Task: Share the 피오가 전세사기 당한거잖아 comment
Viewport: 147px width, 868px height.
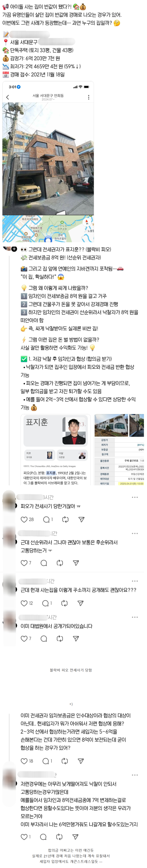Action: pyautogui.click(x=81, y=520)
